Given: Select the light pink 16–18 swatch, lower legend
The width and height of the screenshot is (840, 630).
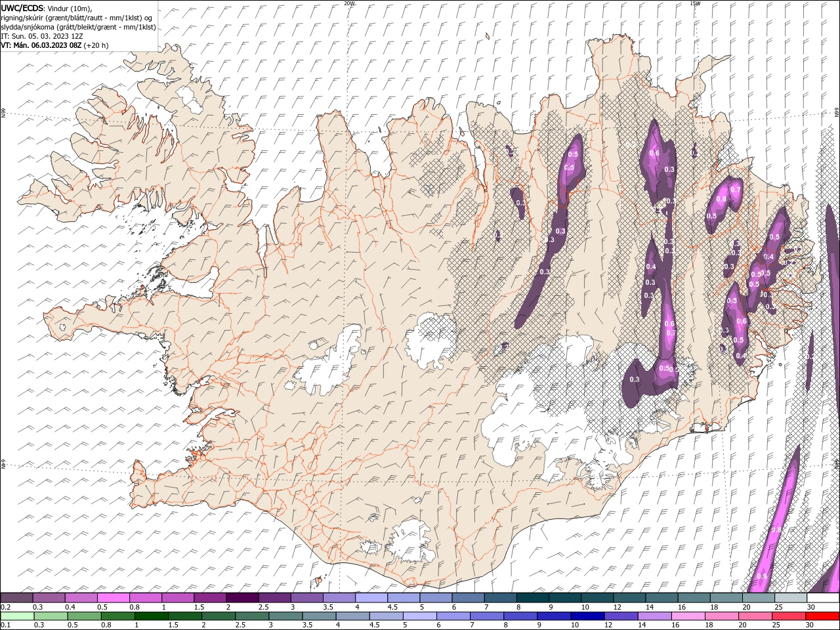Looking at the screenshot, I should [687, 616].
